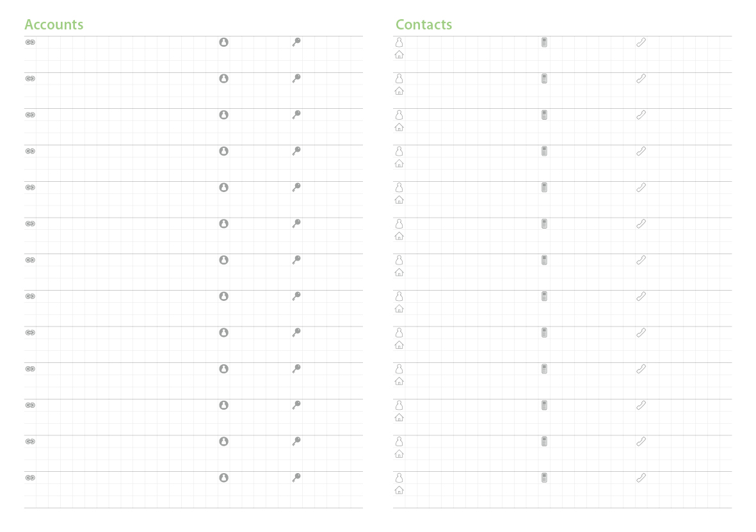Screen dimensions: 756x532
Task: Click the key icon in last Accounts row
Action: [x=296, y=478]
